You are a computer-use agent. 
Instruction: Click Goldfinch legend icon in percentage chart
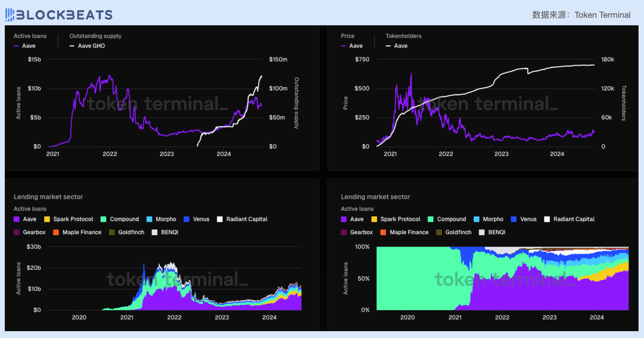tap(439, 232)
